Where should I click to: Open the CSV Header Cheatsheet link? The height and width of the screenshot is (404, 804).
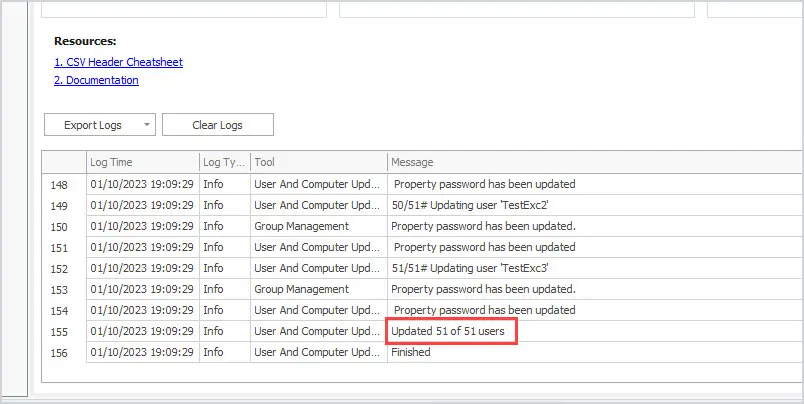tap(118, 62)
